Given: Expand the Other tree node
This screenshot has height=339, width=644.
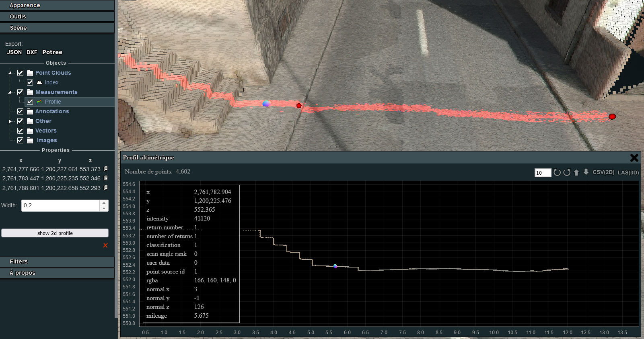Looking at the screenshot, I should pos(10,121).
